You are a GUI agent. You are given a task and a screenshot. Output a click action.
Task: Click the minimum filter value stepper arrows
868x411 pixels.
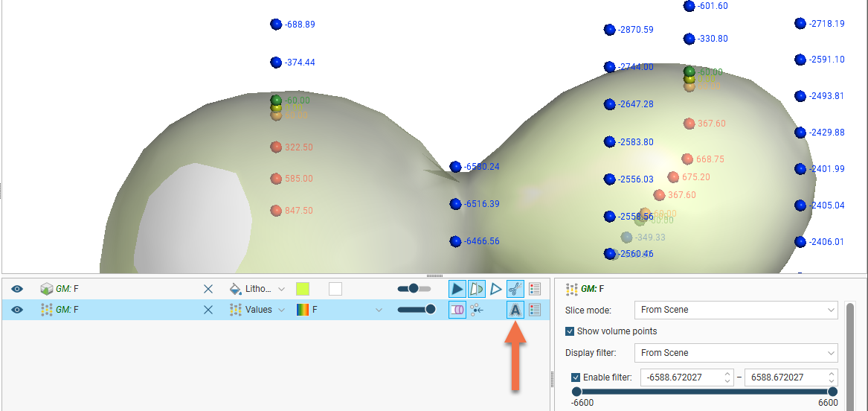point(728,377)
